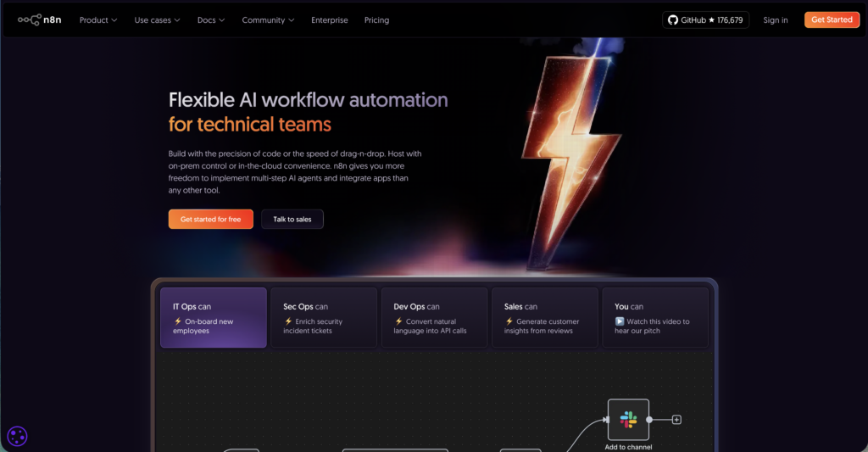Open the cookie preferences icon
Screen dimensions: 868x452
[x=17, y=436]
